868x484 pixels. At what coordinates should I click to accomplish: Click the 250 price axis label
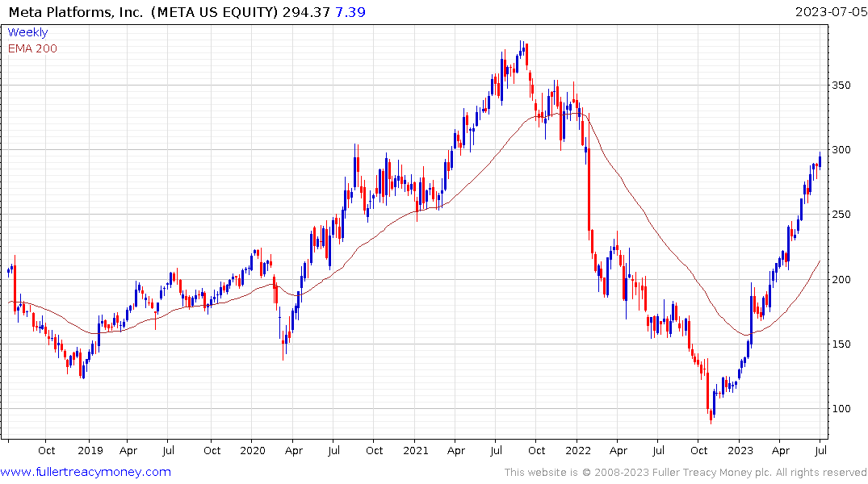(x=841, y=215)
